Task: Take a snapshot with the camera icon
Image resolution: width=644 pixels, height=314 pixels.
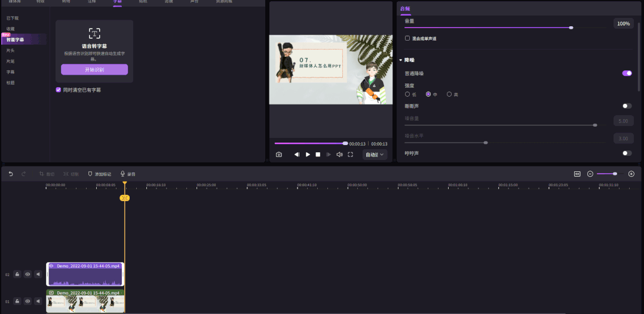Action: [279, 155]
